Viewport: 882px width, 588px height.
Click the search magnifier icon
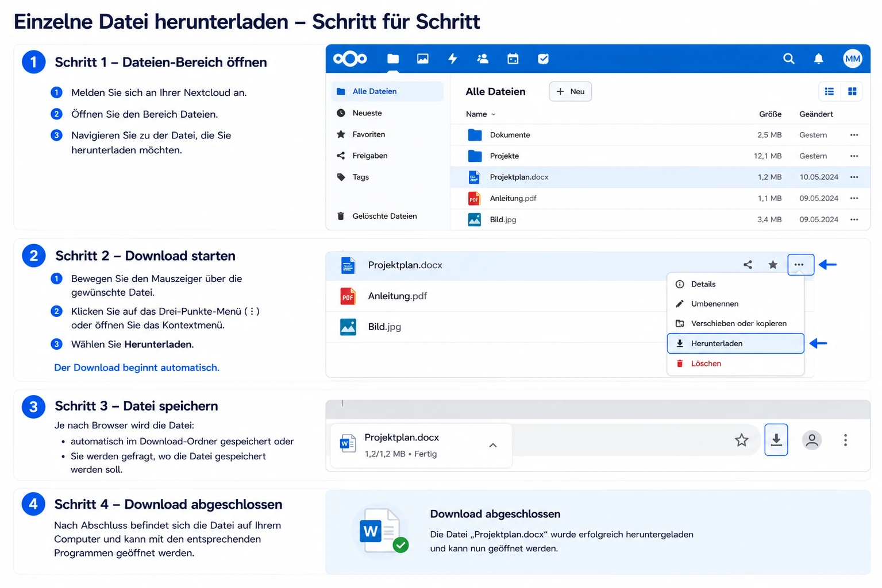789,59
